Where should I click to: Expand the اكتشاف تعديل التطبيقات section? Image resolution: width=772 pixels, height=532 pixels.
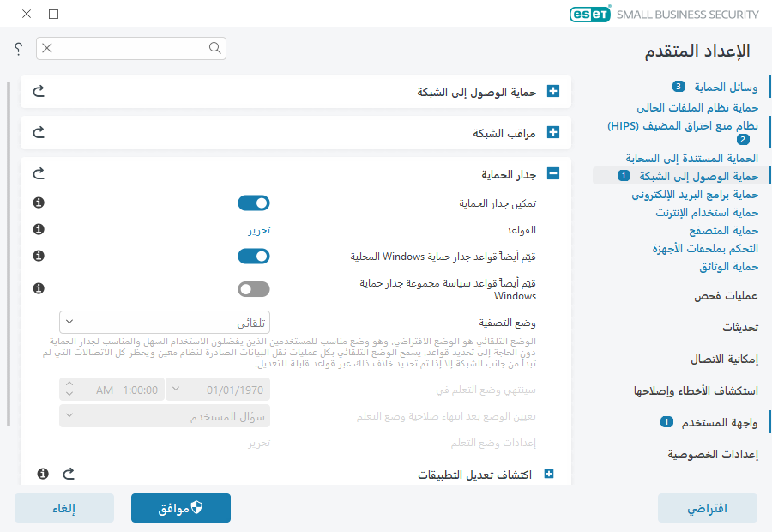pyautogui.click(x=549, y=473)
